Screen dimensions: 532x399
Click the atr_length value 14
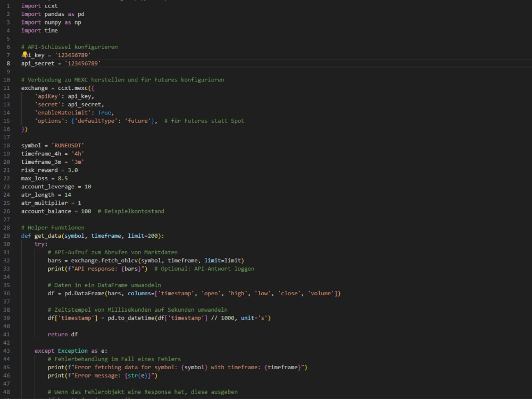pos(68,195)
